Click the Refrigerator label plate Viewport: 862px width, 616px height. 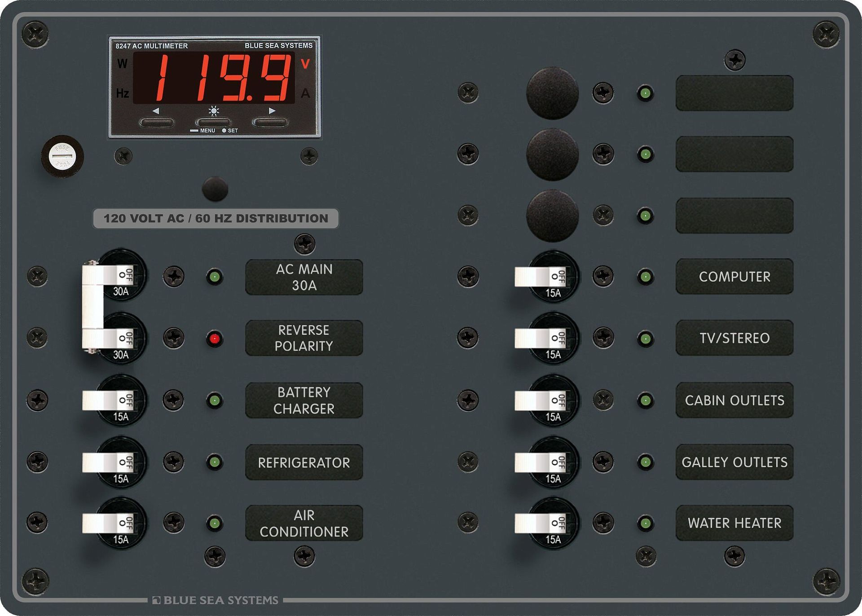click(x=304, y=462)
